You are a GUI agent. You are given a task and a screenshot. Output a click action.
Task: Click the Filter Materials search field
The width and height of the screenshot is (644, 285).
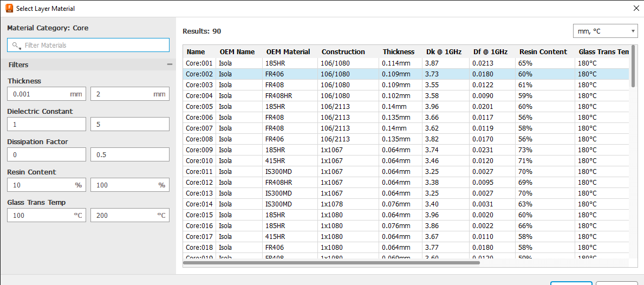point(88,45)
